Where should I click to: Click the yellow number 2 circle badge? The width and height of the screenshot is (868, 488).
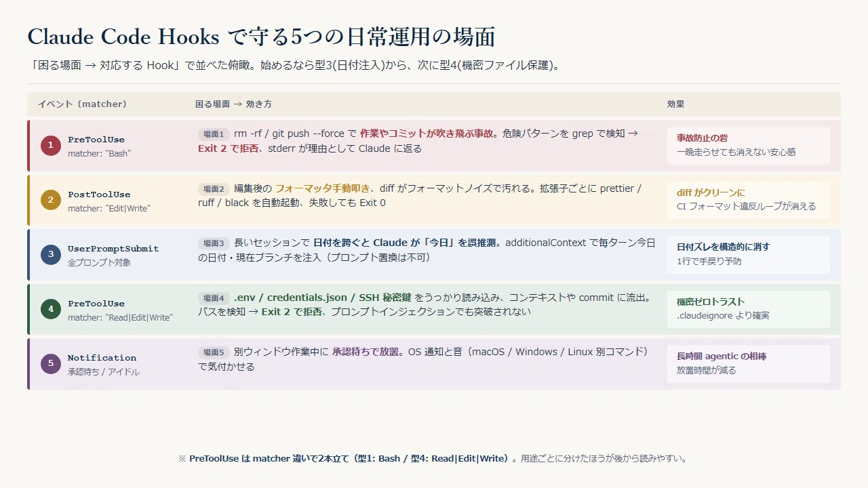point(50,201)
